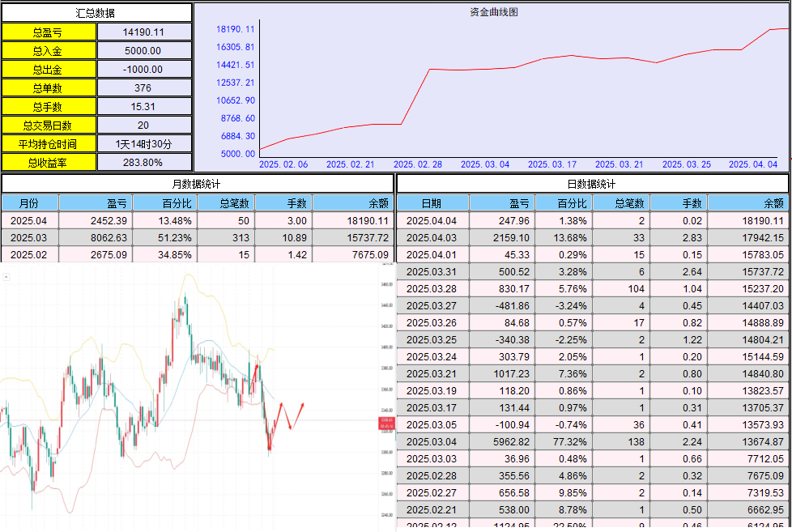Viewport: 792px width, 532px height.
Task: Select the 日数据统计 table title
Action: pos(593,184)
